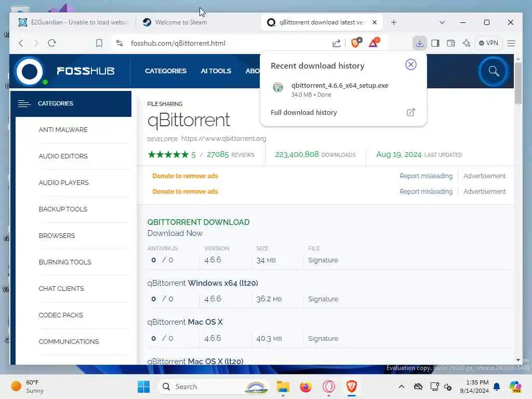This screenshot has height=399, width=532.
Task: Show hidden system tray icons
Action: pyautogui.click(x=402, y=387)
